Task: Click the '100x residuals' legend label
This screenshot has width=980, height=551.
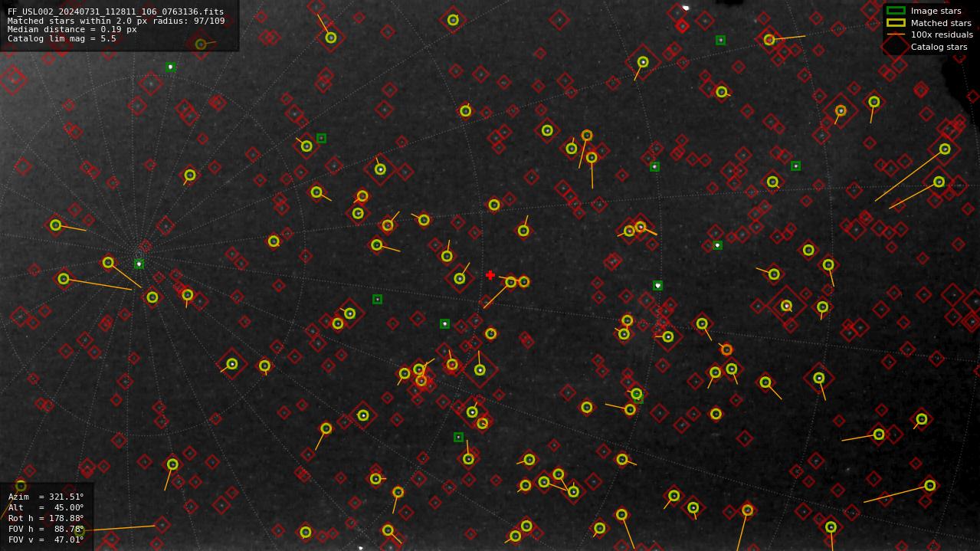Action: tap(942, 34)
